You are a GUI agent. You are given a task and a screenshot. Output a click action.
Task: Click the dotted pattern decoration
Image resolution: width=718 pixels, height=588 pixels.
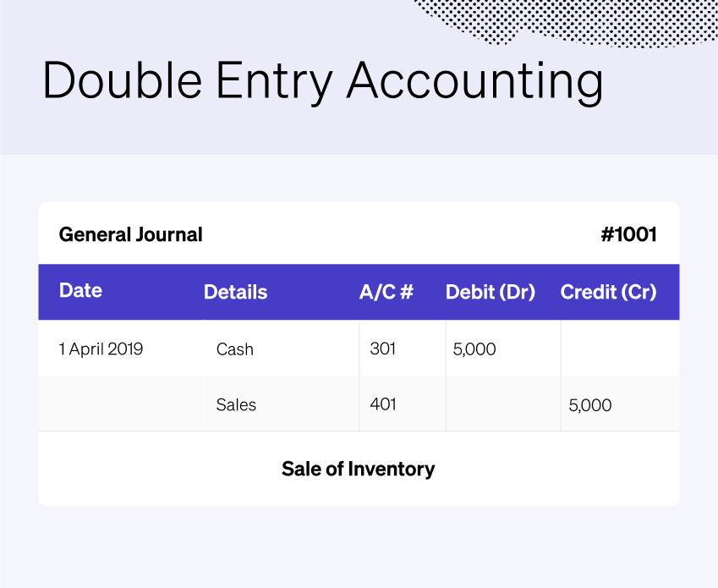558,21
